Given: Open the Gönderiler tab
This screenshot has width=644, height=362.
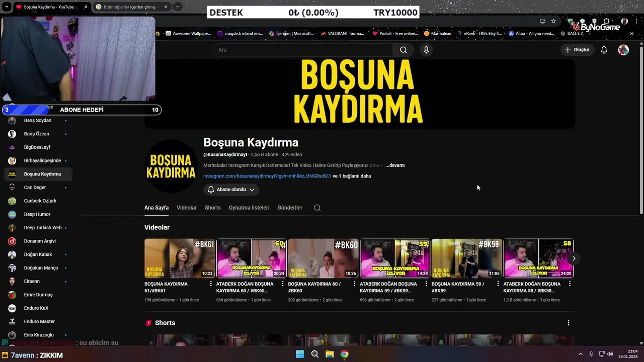Looking at the screenshot, I should pyautogui.click(x=290, y=208).
